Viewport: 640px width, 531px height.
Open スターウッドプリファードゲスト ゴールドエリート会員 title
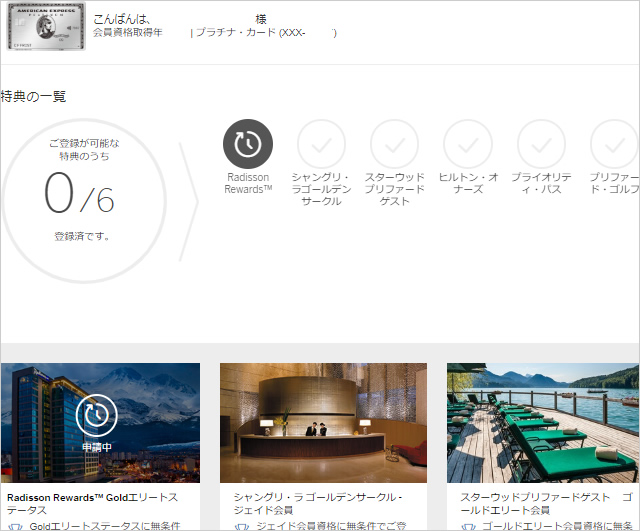pos(547,504)
